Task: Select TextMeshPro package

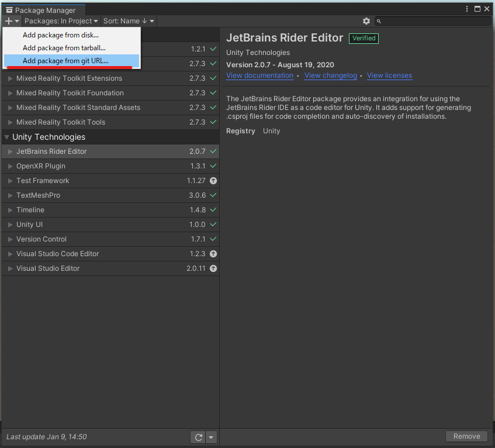Action: pyautogui.click(x=110, y=195)
